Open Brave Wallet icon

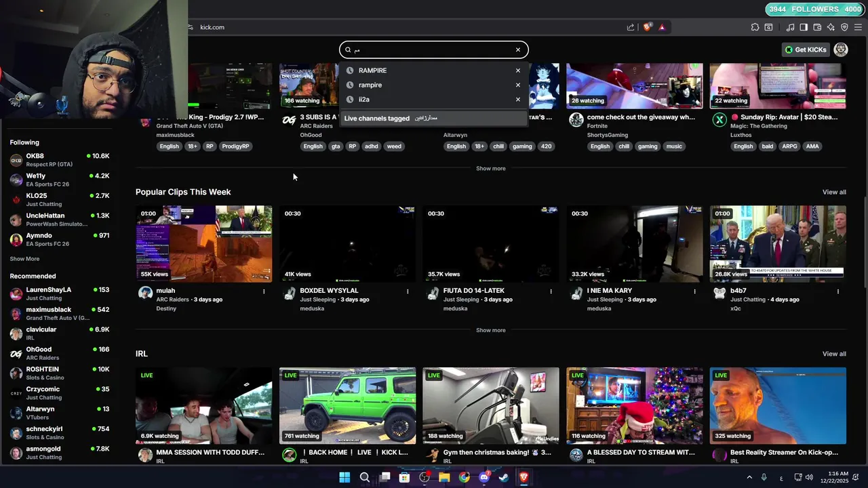[817, 27]
